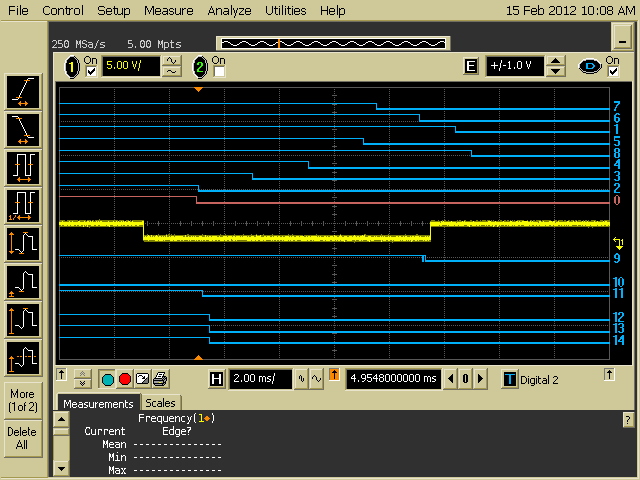Open the Analyze menu
Screen dimensions: 640x480
229,10
